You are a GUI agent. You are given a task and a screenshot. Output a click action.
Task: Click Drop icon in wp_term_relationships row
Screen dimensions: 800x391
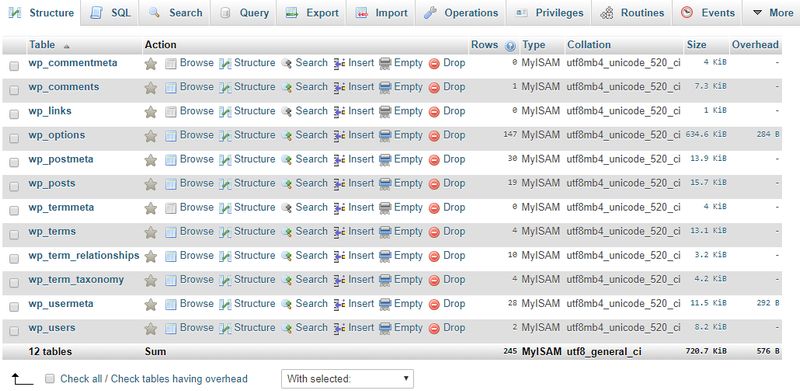[x=434, y=256]
